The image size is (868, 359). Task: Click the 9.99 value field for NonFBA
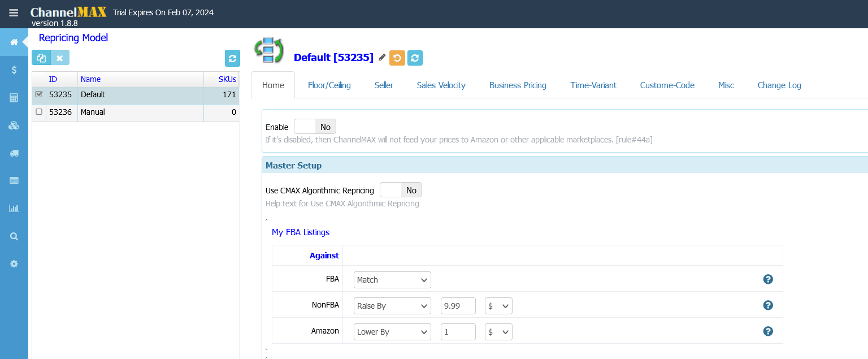click(458, 305)
